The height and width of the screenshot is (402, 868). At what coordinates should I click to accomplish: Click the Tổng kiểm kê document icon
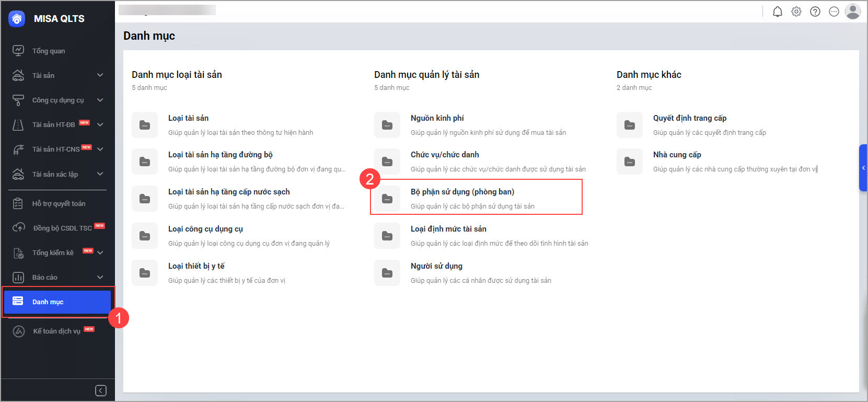[x=18, y=252]
